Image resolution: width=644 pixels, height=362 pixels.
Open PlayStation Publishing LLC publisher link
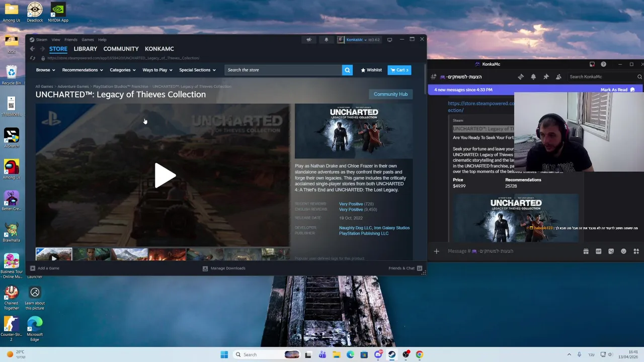click(x=364, y=233)
